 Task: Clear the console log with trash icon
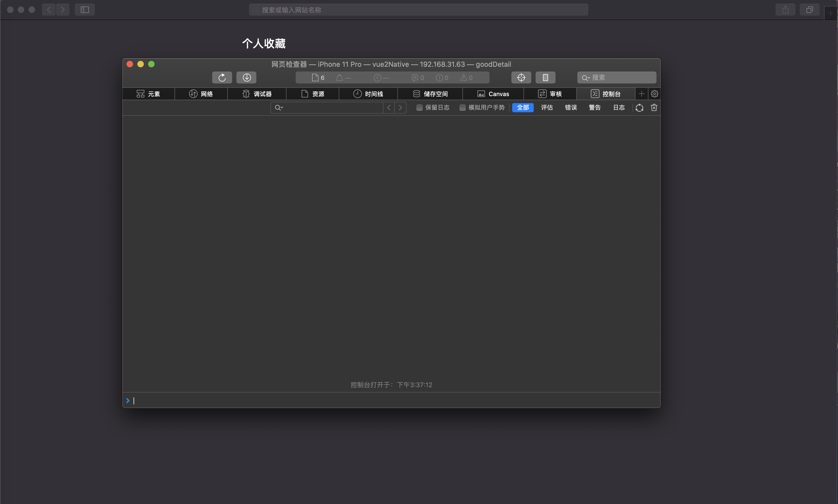tap(654, 108)
